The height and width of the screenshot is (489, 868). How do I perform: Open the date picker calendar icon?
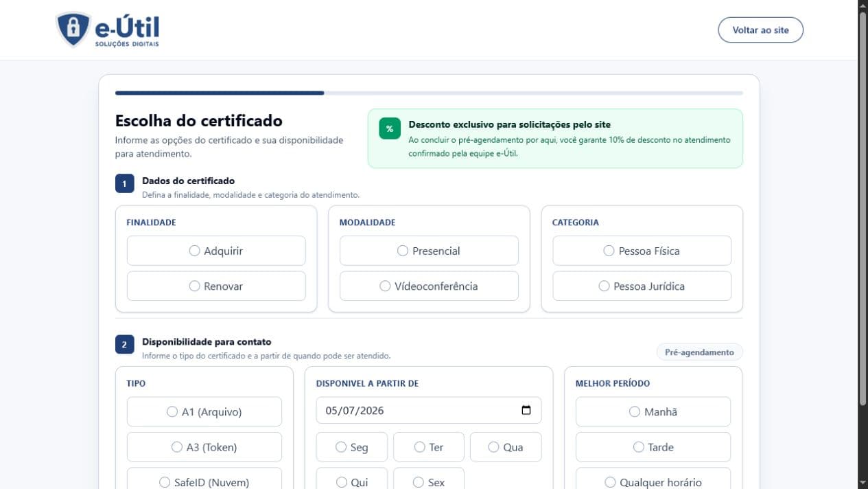(526, 411)
